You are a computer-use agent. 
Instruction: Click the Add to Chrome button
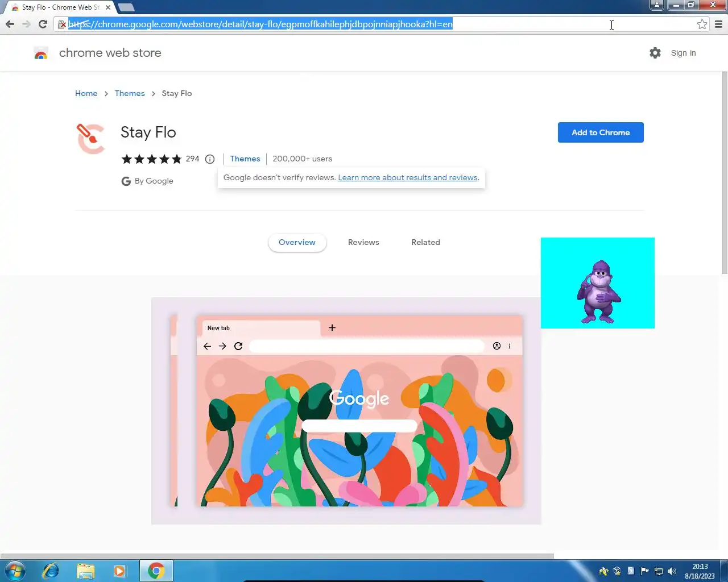coord(601,132)
